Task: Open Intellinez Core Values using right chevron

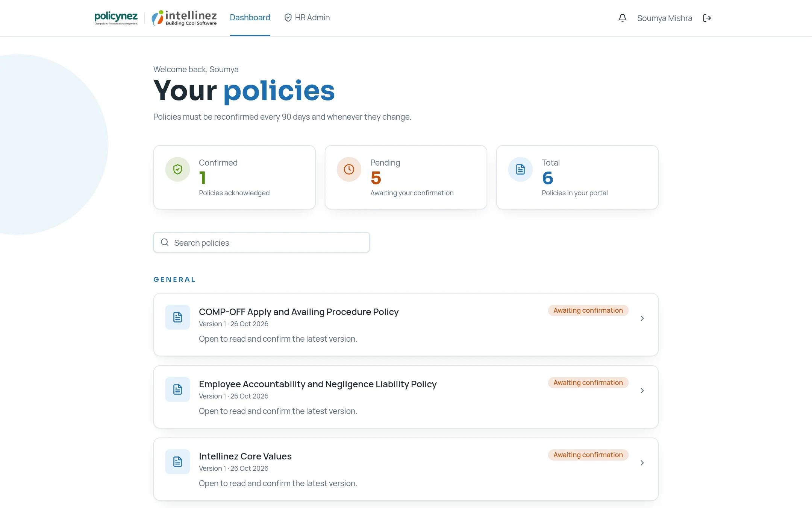Action: tap(642, 463)
